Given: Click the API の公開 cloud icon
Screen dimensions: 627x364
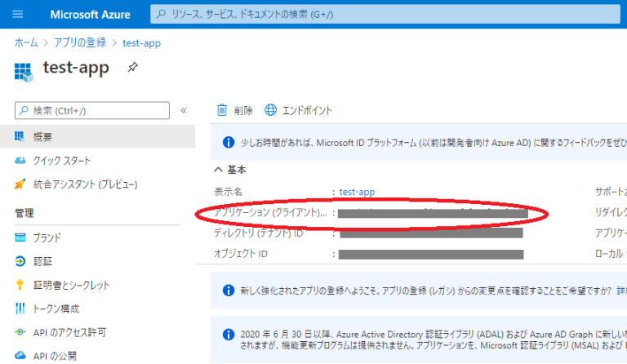Looking at the screenshot, I should click(x=20, y=355).
